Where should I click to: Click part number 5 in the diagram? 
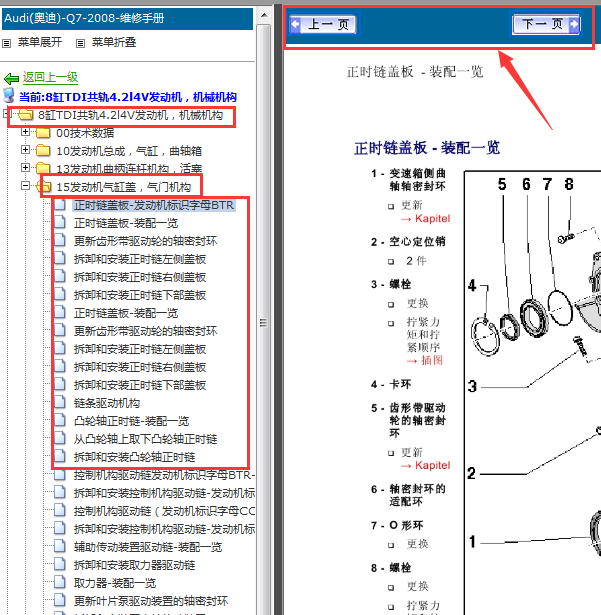[x=502, y=184]
